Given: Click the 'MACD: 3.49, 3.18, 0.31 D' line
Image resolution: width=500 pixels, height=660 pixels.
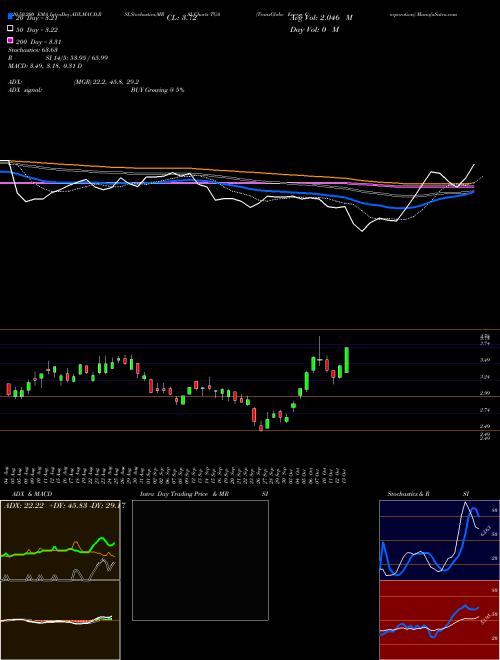Looking at the screenshot, I should click(x=45, y=66).
